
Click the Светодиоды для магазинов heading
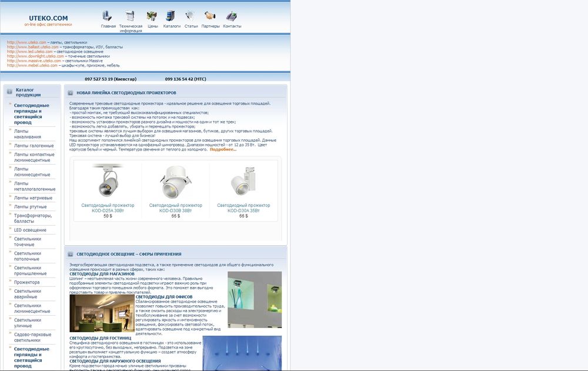[102, 274]
